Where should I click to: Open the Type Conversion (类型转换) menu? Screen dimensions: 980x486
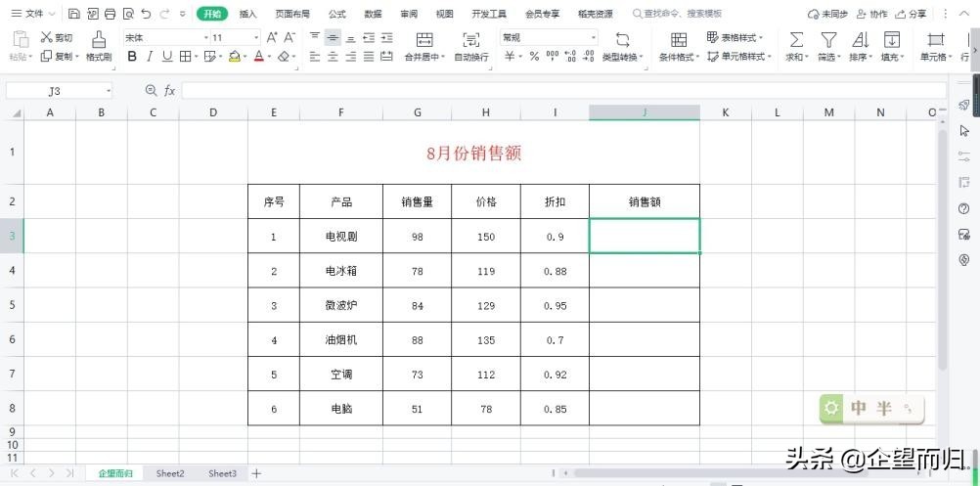click(622, 47)
